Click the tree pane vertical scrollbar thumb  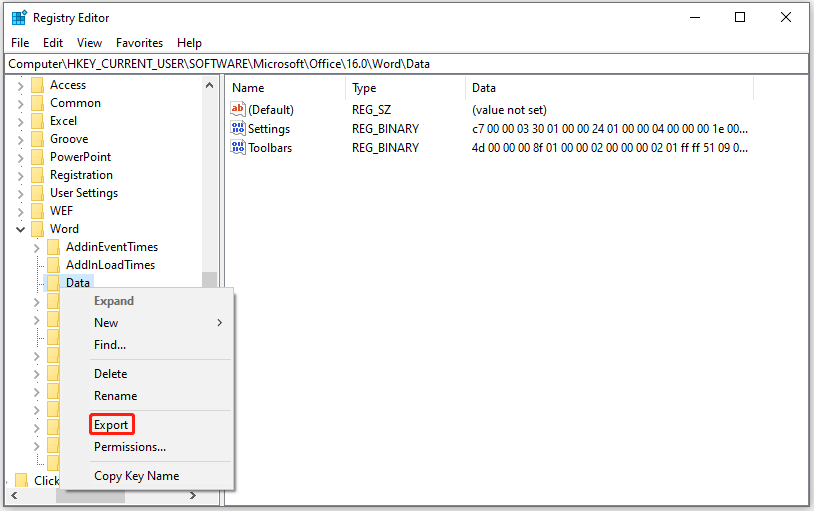tap(209, 282)
